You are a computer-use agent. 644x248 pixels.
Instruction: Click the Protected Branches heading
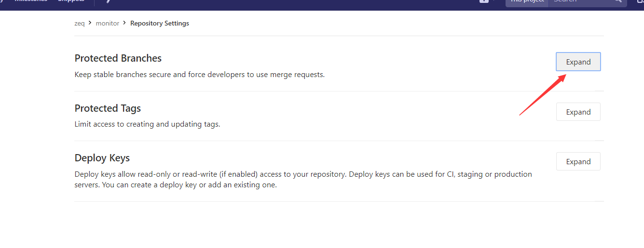pos(118,58)
